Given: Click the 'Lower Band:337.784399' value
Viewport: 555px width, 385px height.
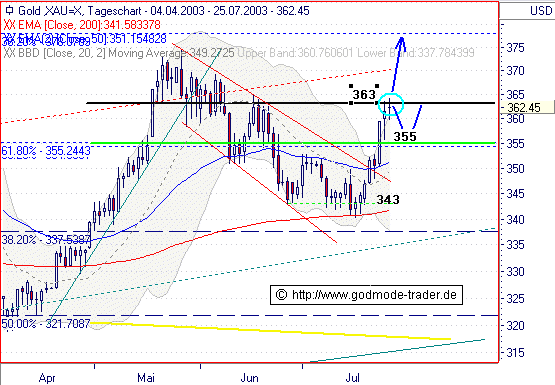Looking at the screenshot, I should click(x=416, y=53).
